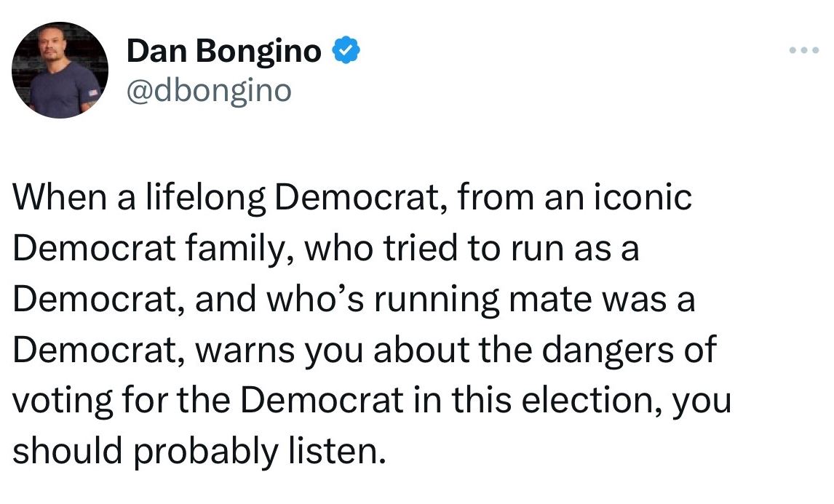Open the three-dot more options menu
Viewport: 834px width, 504px height.
[x=803, y=50]
